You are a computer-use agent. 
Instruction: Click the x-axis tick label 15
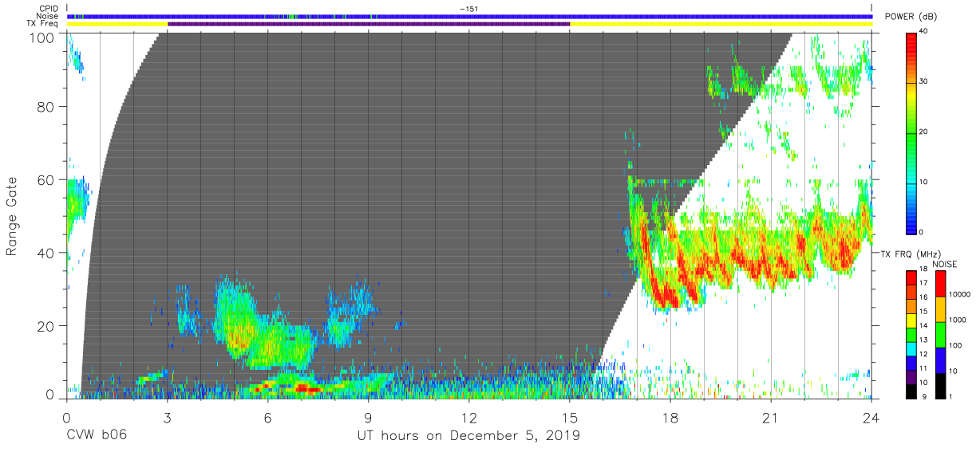click(x=570, y=418)
